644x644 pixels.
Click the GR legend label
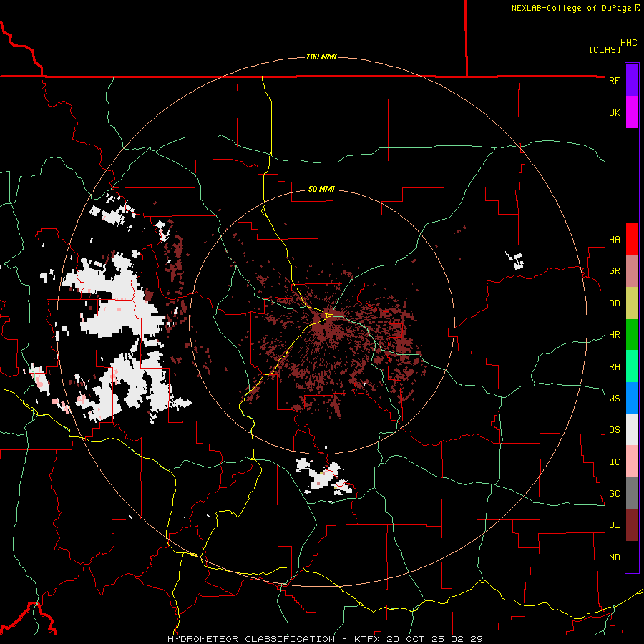point(614,271)
